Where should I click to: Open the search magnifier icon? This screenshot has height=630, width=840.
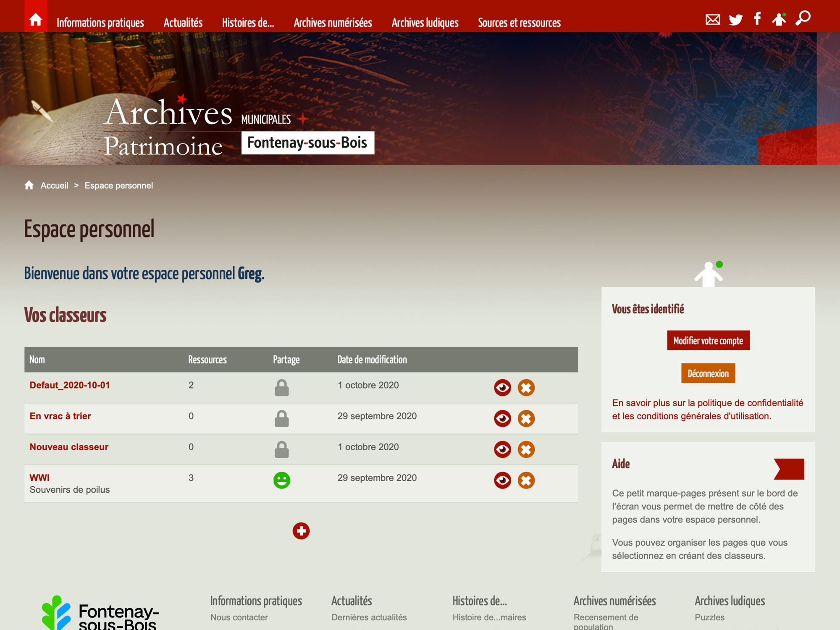(x=803, y=18)
